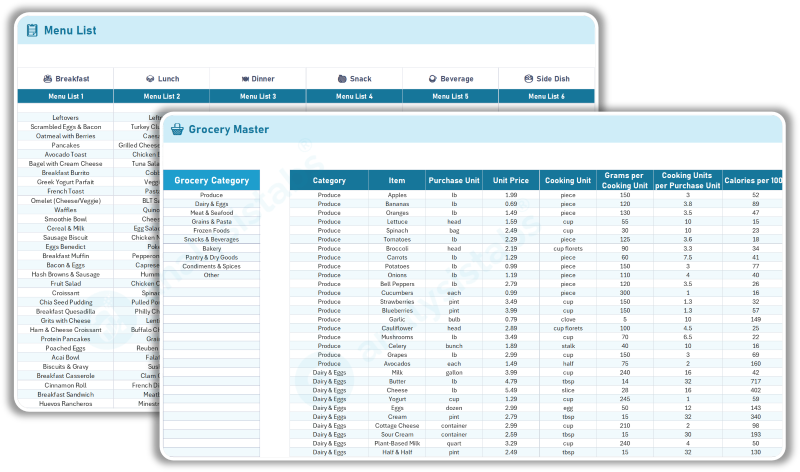Select the Broccoli item cell
The image size is (800, 472).
click(397, 248)
